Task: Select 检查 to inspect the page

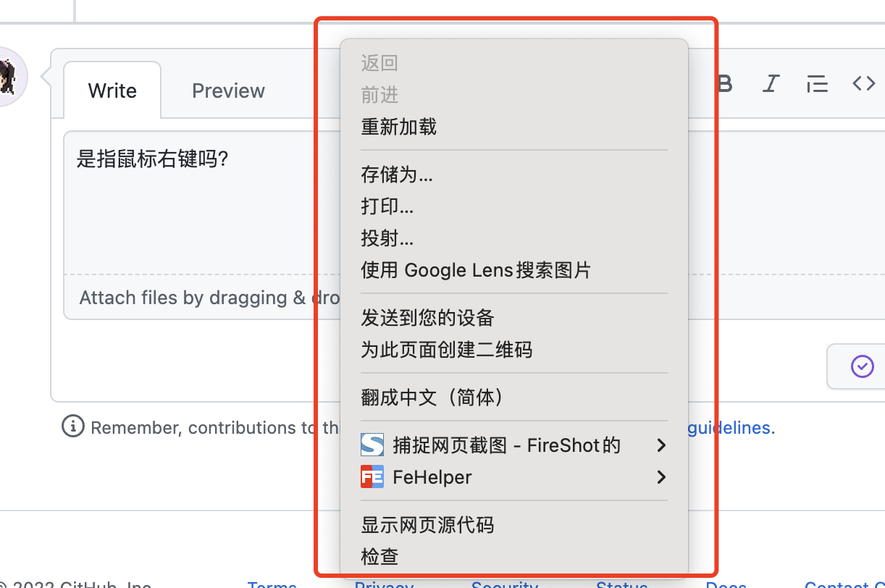Action: 379,556
